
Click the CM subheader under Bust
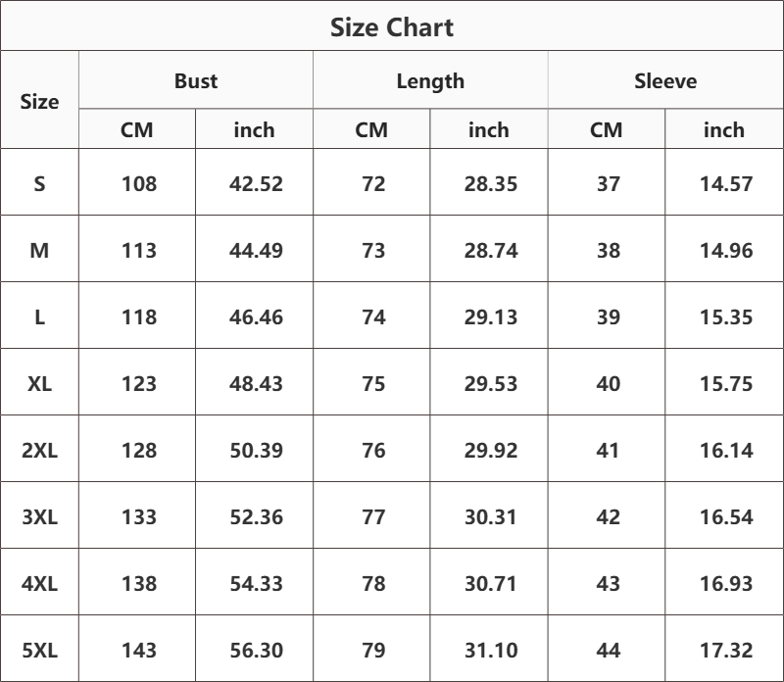point(137,129)
